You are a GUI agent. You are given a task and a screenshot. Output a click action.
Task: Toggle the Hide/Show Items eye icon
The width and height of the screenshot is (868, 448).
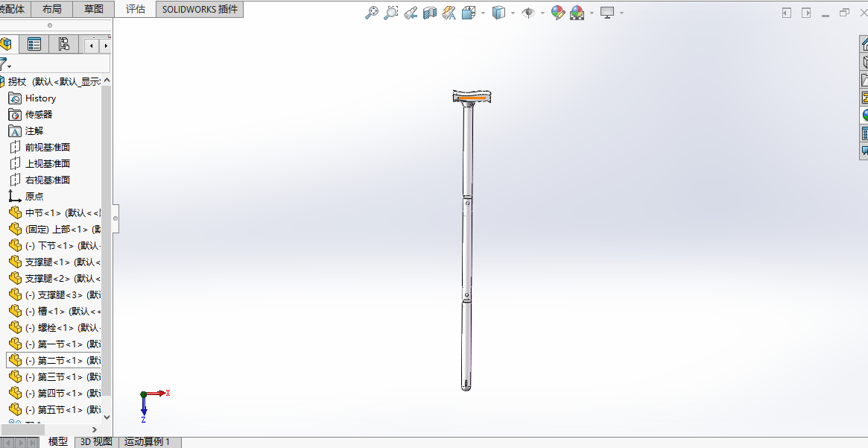(528, 13)
